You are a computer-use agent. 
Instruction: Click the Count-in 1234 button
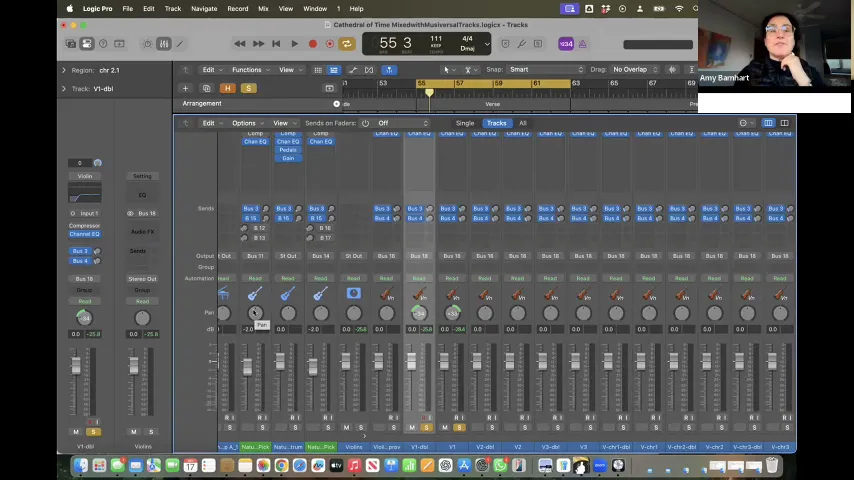point(566,44)
